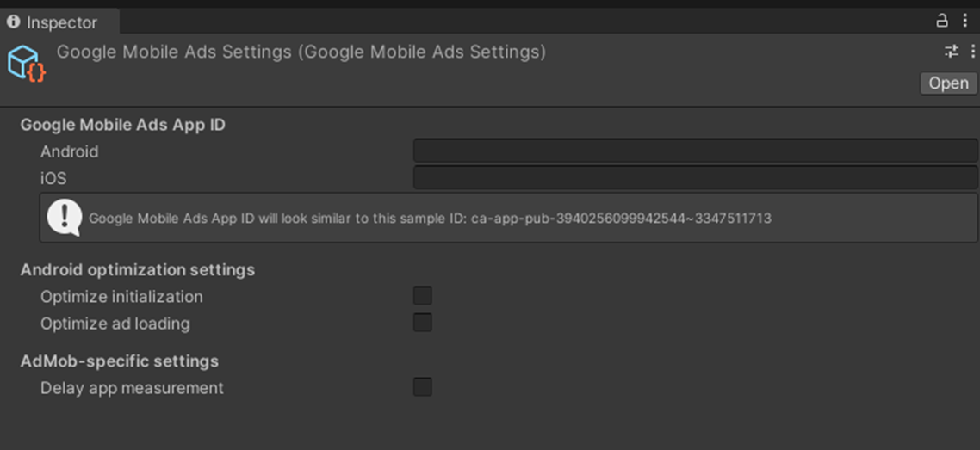Screen dimensions: 980x450
Task: Click the AdMob-specific settings heading
Action: [x=120, y=361]
